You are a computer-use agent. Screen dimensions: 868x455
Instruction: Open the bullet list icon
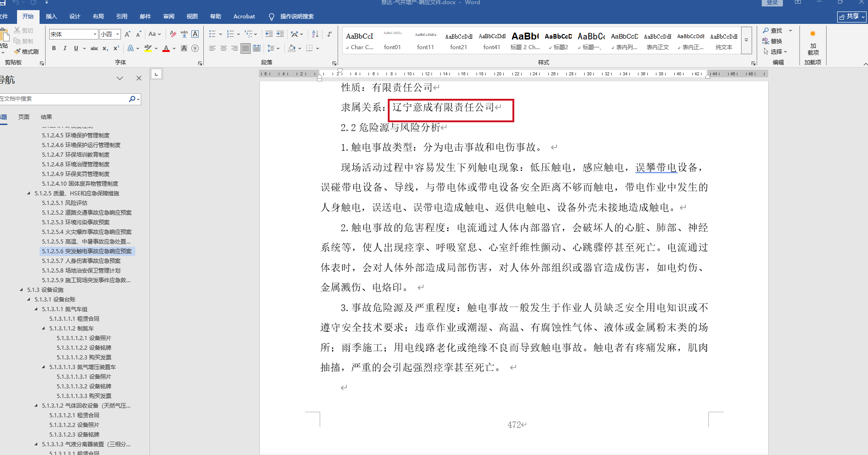tap(212, 34)
